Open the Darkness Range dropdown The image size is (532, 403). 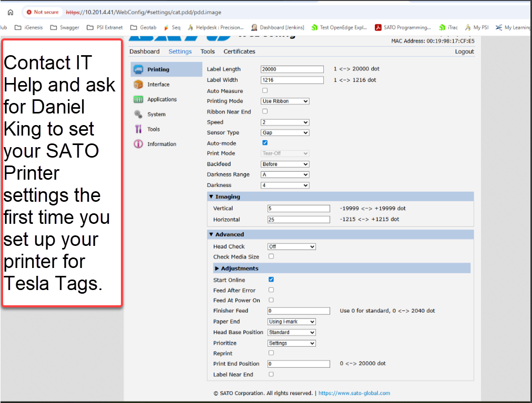tap(285, 174)
